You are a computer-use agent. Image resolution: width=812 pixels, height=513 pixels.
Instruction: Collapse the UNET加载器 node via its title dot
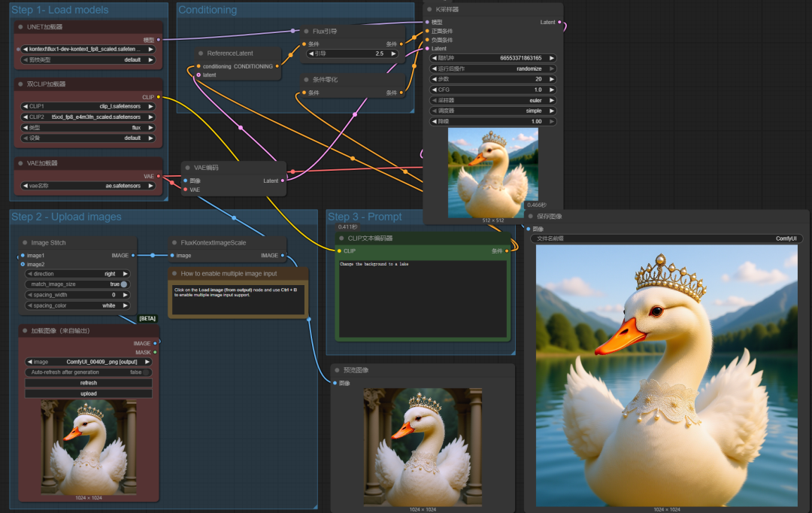click(20, 27)
